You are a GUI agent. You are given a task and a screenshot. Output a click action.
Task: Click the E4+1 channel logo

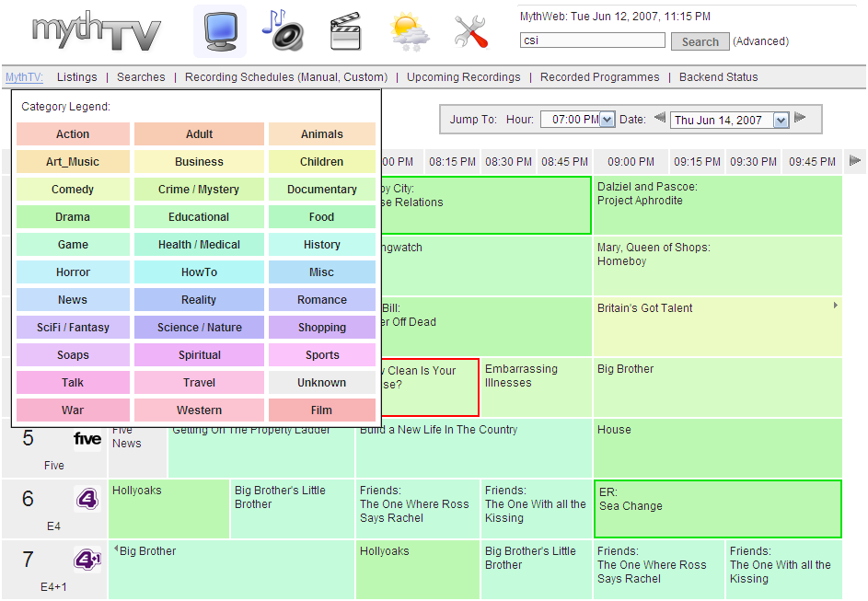tap(87, 560)
